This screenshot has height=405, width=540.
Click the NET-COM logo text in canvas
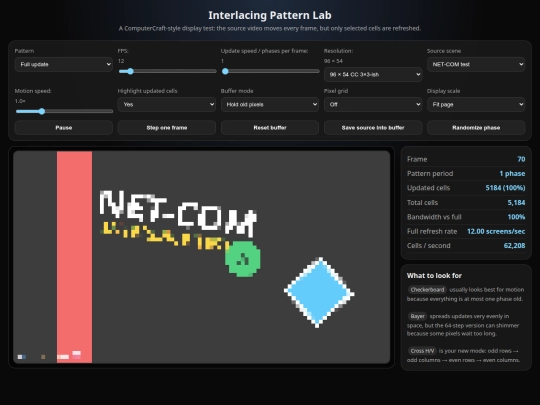click(x=178, y=214)
